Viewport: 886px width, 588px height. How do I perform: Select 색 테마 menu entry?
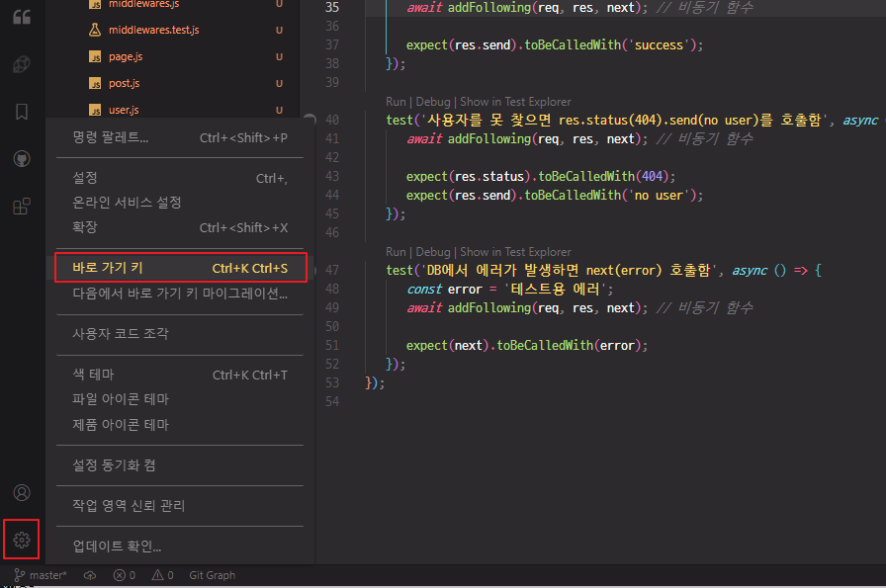point(180,374)
